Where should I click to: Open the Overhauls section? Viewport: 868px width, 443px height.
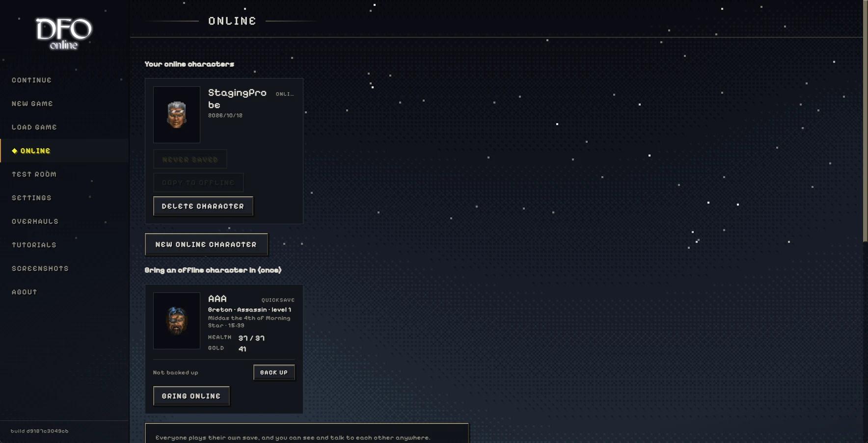(35, 221)
